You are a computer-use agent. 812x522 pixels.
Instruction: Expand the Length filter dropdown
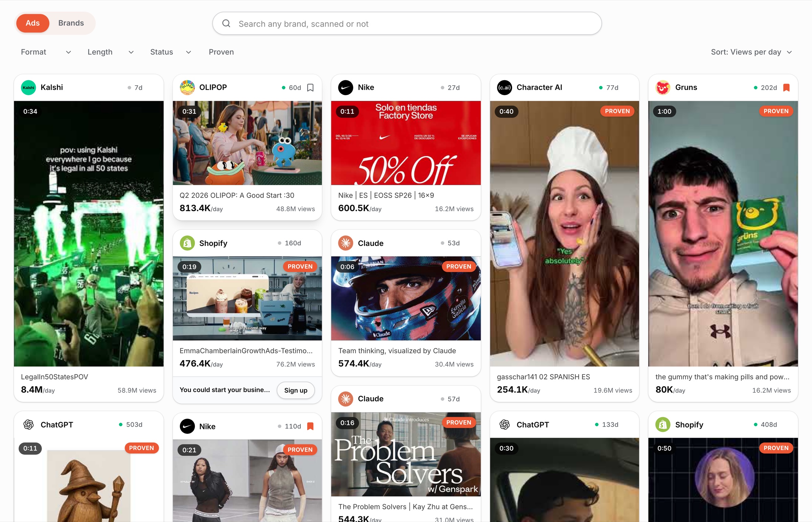click(111, 52)
